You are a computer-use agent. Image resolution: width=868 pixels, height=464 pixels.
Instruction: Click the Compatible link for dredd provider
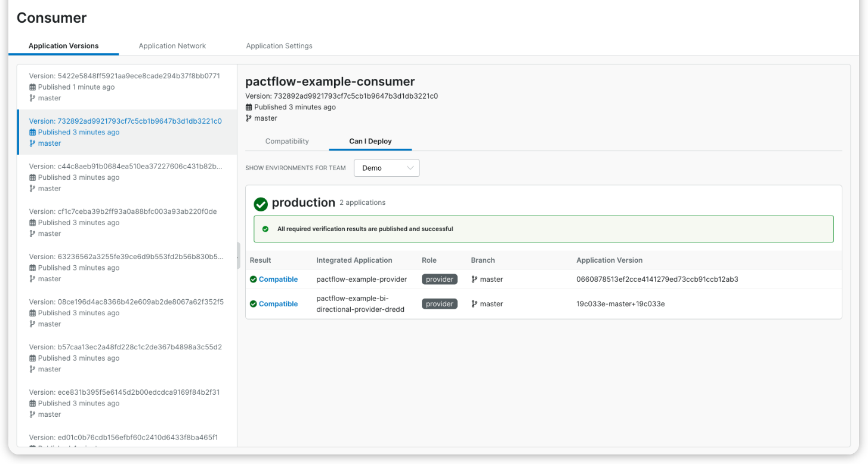coord(278,304)
